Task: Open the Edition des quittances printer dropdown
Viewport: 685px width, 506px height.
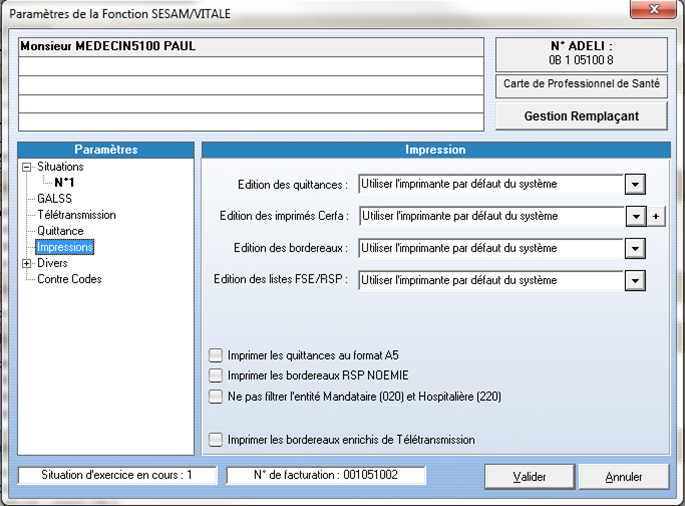Action: coord(633,184)
